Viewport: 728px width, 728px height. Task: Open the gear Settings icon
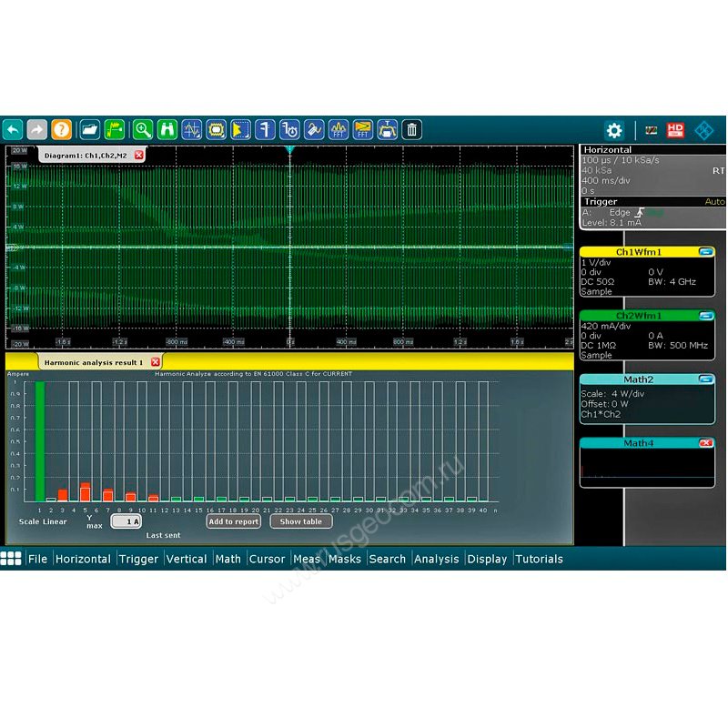(614, 130)
